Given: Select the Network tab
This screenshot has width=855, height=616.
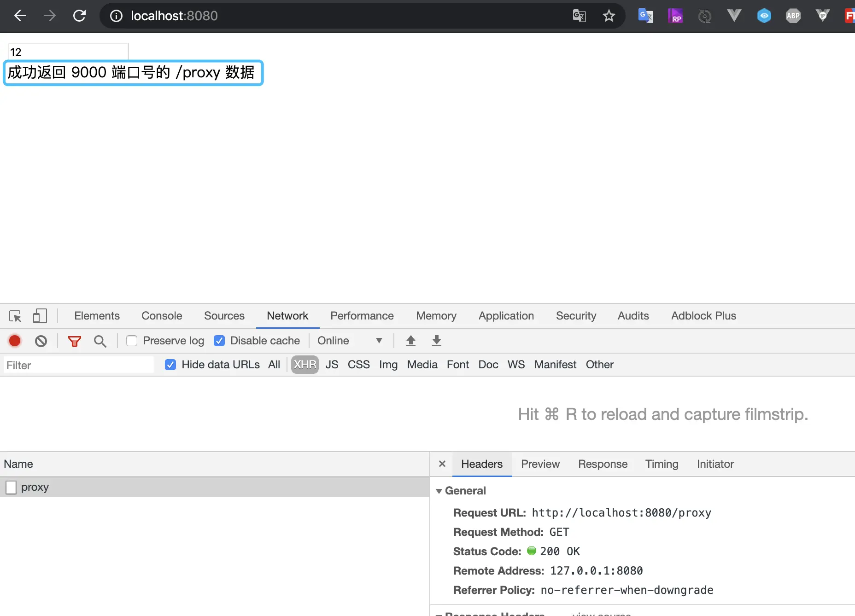Looking at the screenshot, I should click(287, 316).
